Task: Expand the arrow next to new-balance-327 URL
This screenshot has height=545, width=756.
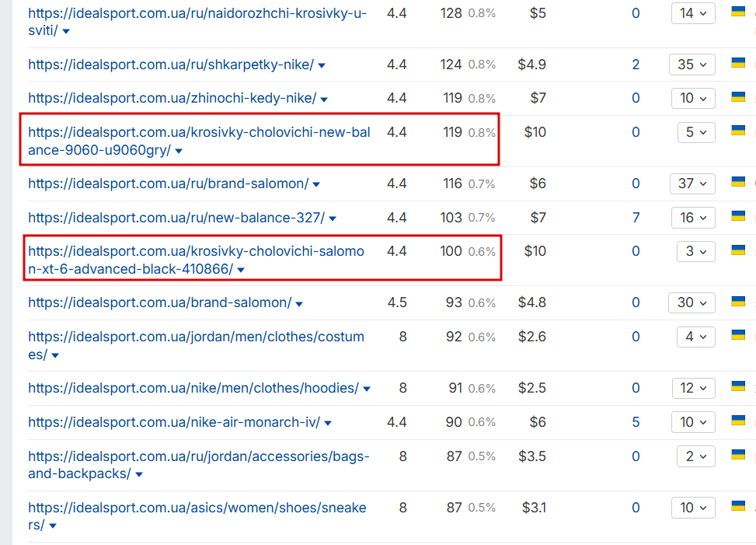Action: 333,219
